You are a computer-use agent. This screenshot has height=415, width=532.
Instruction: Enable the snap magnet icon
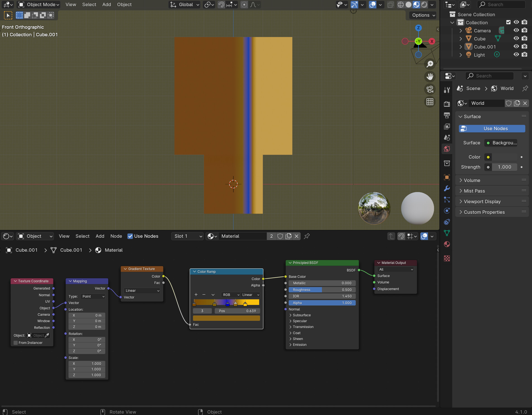tap(221, 5)
